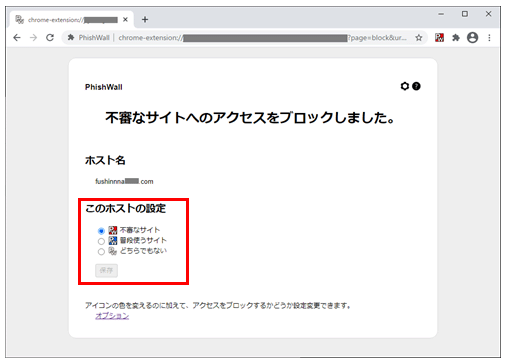
Task: Open a new browser tab
Action: (x=145, y=20)
